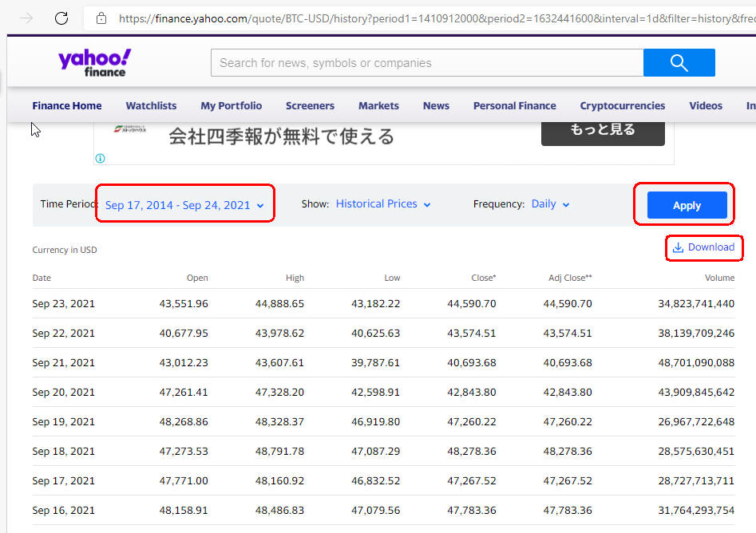Click low price 43,182.22
This screenshot has height=533, width=756.
pyautogui.click(x=375, y=304)
